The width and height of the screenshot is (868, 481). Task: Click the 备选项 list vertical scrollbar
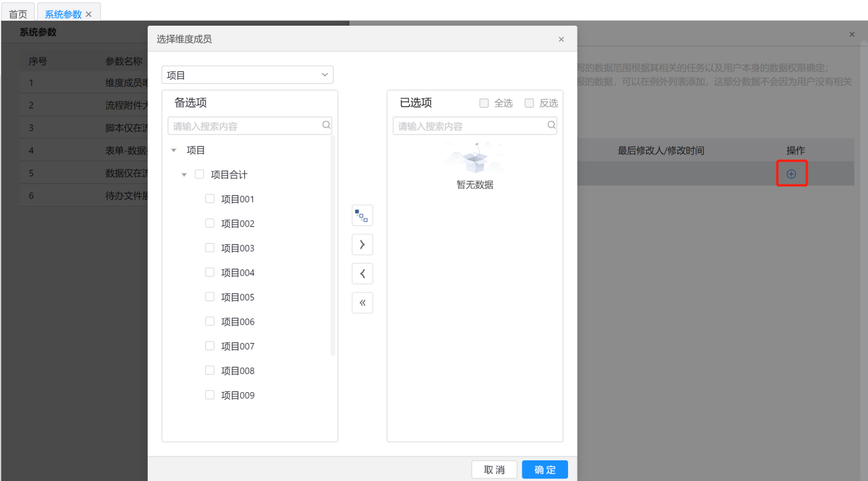[333, 244]
